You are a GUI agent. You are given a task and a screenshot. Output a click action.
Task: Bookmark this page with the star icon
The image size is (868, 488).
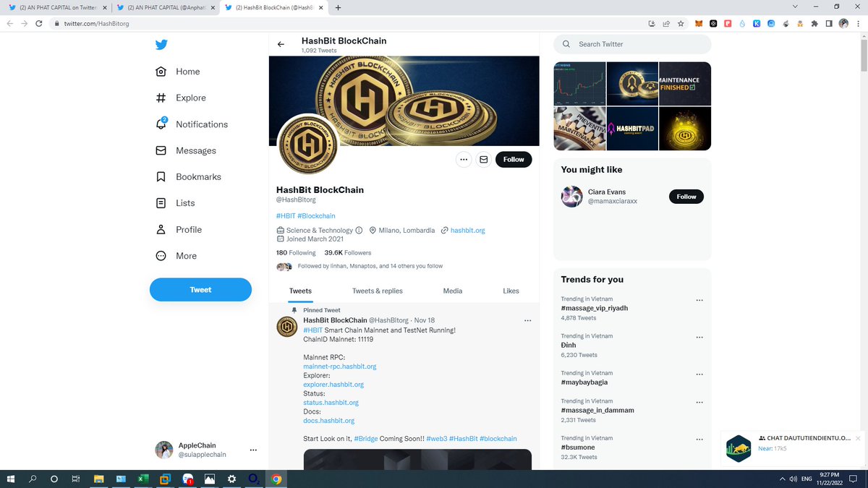[679, 23]
